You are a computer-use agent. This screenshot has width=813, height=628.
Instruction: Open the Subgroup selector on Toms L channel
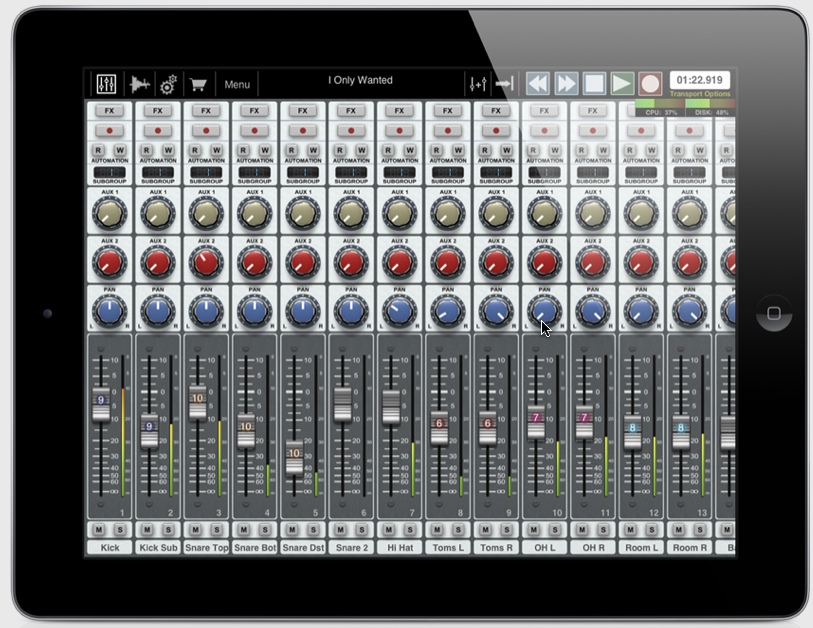[x=447, y=172]
